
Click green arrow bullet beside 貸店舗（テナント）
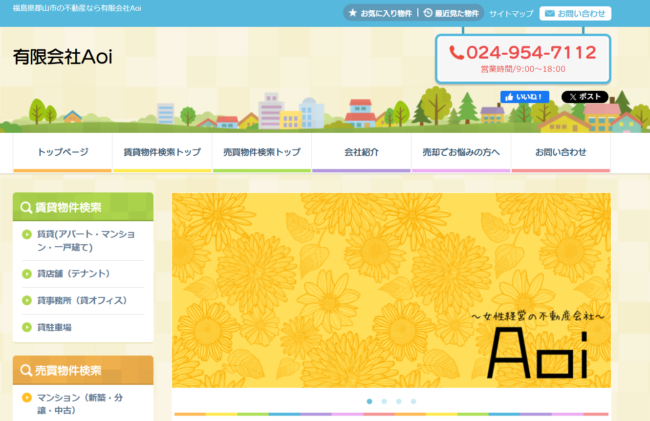[x=27, y=274]
